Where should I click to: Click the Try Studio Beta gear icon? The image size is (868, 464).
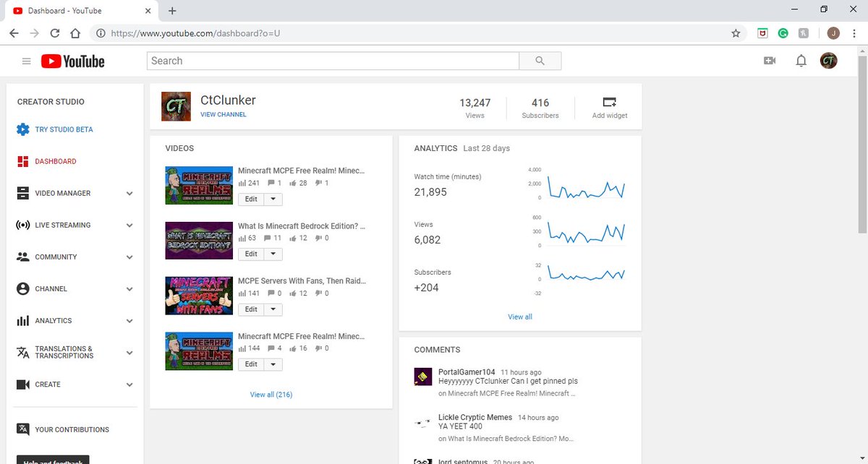coord(23,129)
